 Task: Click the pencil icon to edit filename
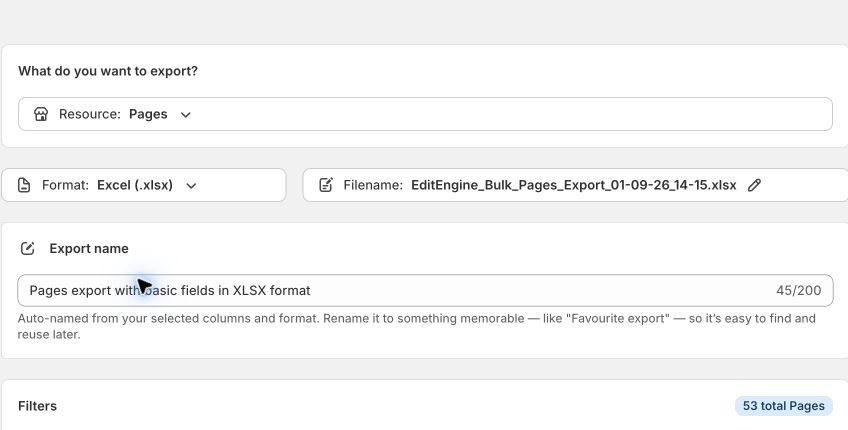pos(754,185)
